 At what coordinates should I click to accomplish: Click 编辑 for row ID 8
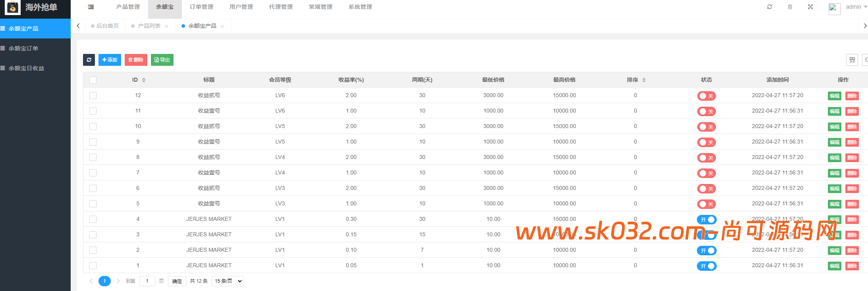point(835,158)
